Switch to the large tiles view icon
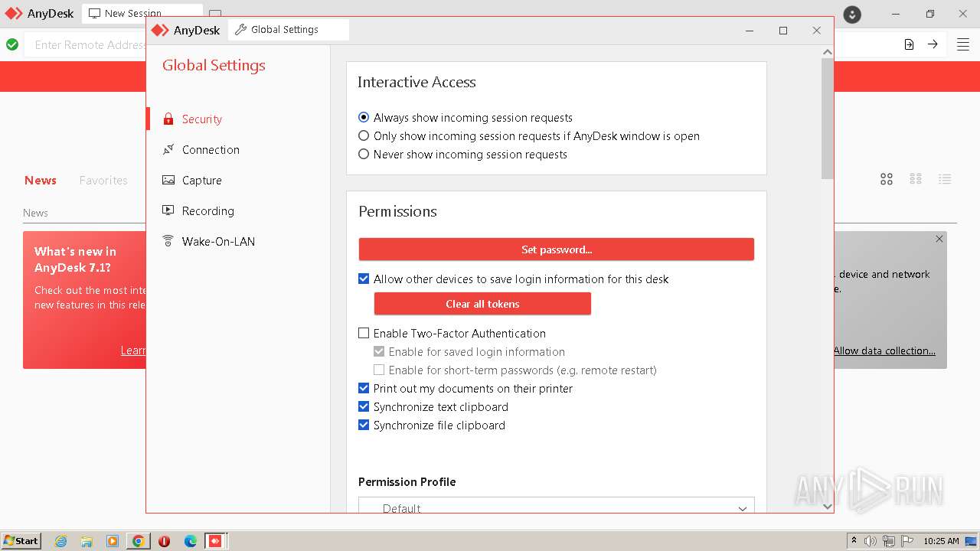 tap(887, 179)
